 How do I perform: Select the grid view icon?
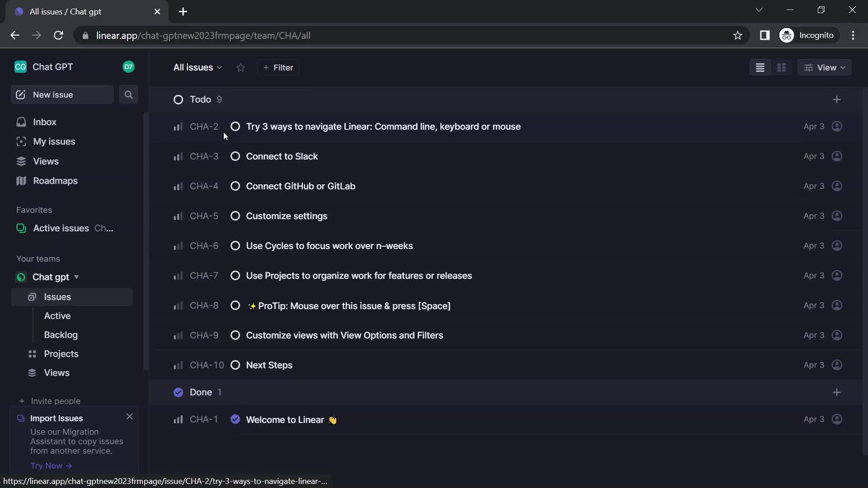782,67
